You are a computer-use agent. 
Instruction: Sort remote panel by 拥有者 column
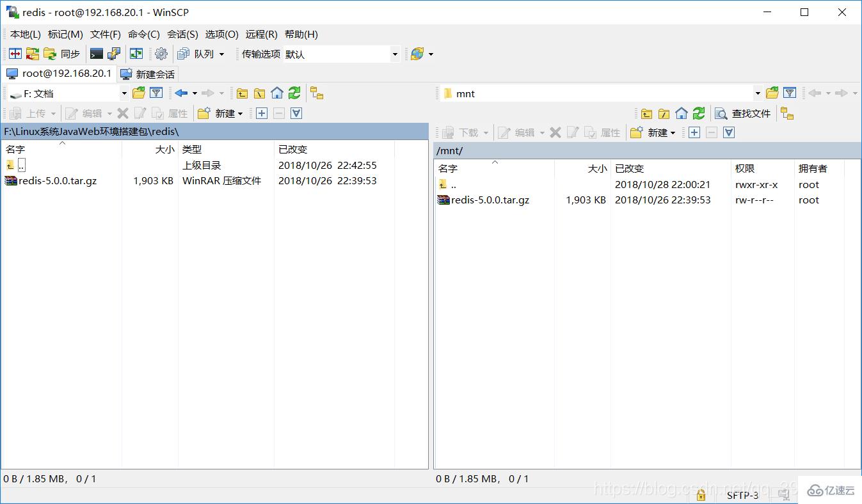pos(819,168)
